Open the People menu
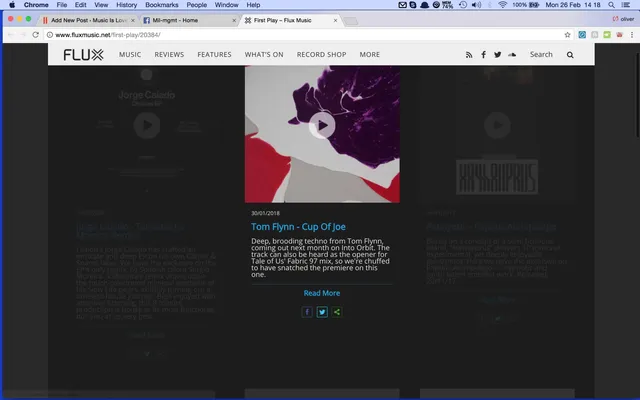Viewport: 640px width, 400px height. (196, 5)
